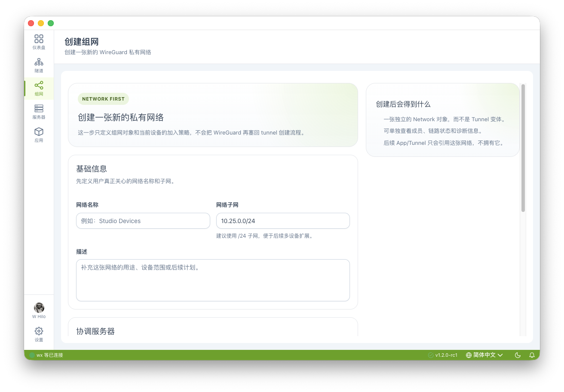Click the 协调服务器 section heading
564x392 pixels.
tap(95, 331)
